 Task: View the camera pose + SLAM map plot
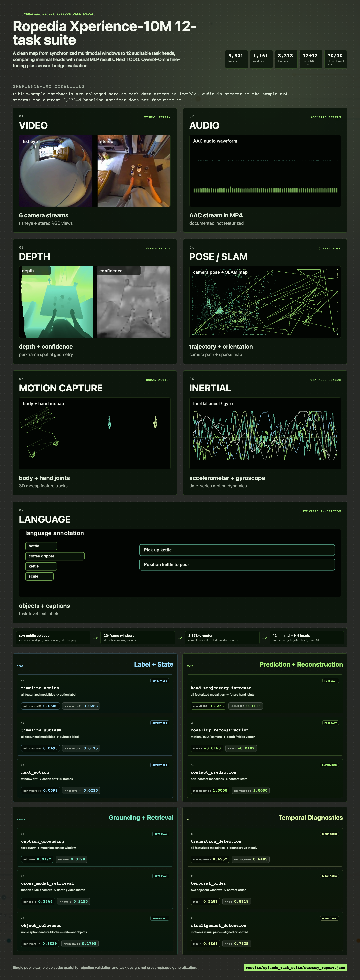point(265,302)
